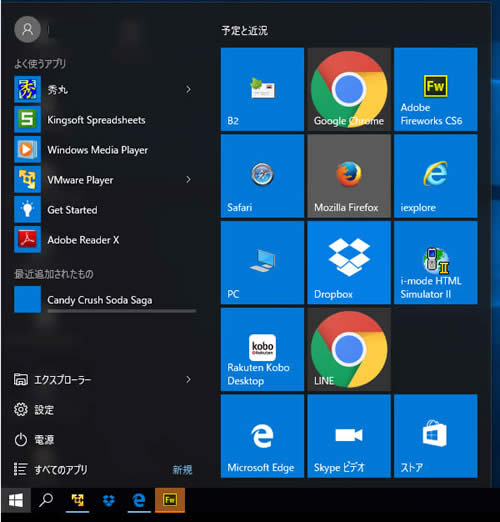Open the Mozilla Firefox tile
Screen dimensions: 500x522
pyautogui.click(x=349, y=176)
